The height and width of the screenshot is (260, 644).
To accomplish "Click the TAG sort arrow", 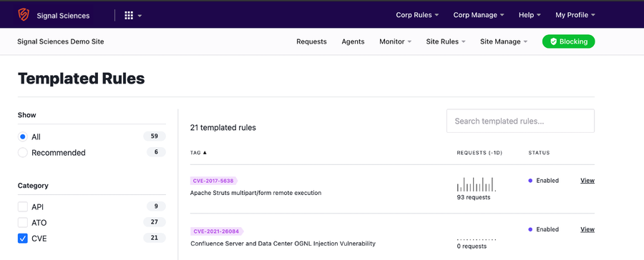I will click(x=205, y=153).
